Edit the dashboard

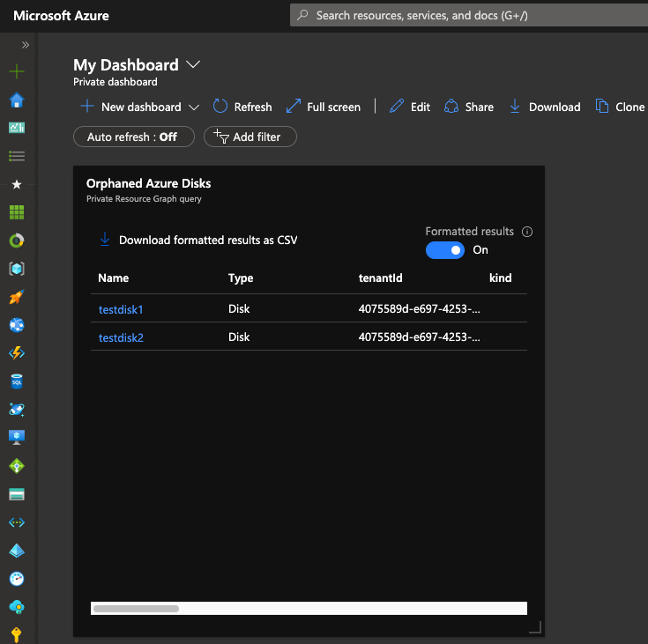coord(410,107)
